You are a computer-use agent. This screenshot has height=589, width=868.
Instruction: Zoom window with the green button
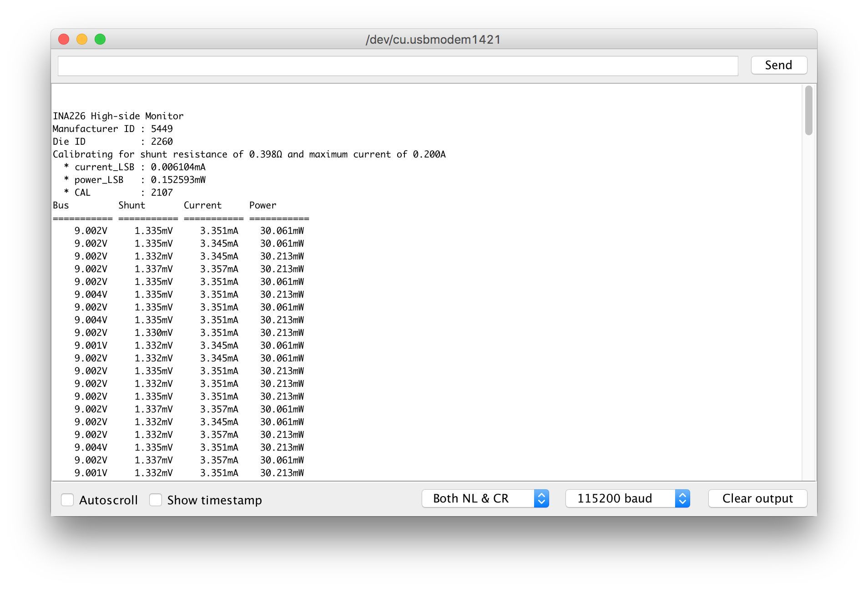click(x=100, y=39)
